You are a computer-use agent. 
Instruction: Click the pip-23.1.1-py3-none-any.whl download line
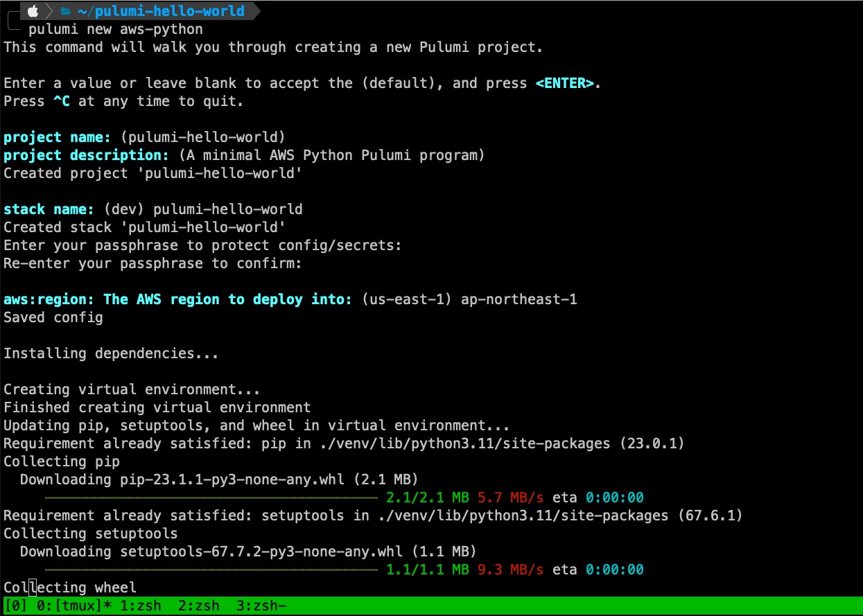click(x=219, y=479)
